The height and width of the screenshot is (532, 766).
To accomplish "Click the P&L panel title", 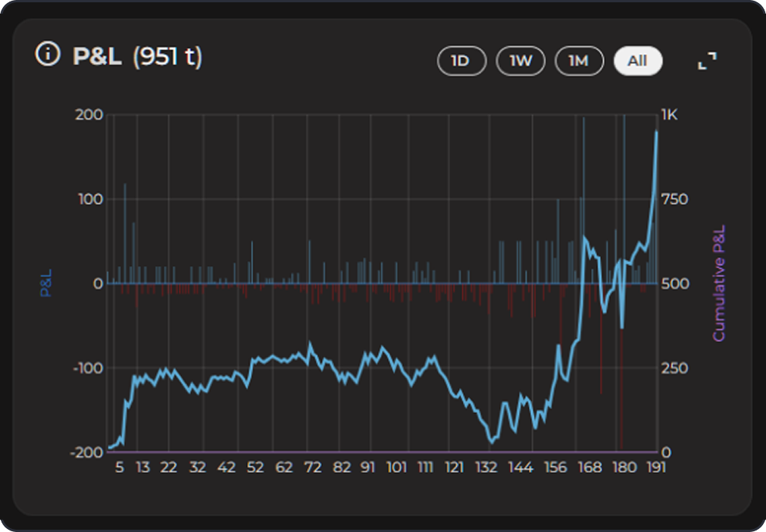I will click(97, 56).
